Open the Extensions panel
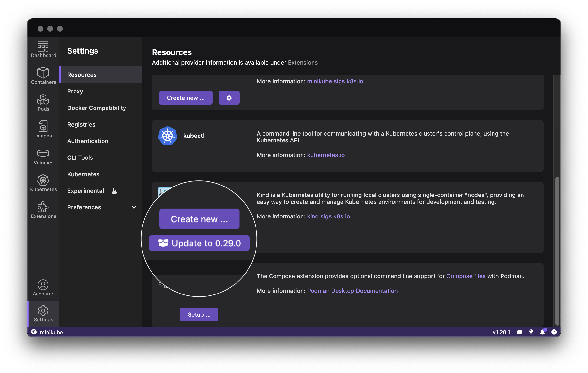 43,210
